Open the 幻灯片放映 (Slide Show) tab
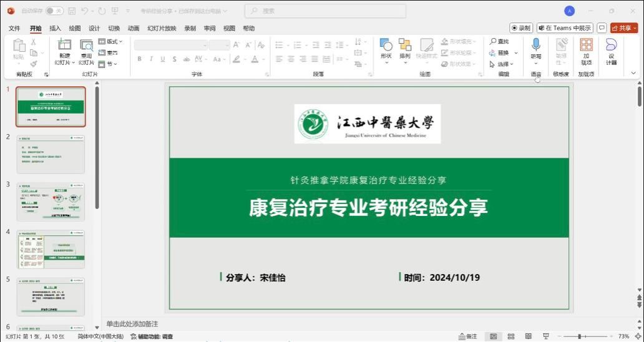644x342 pixels. [x=162, y=28]
